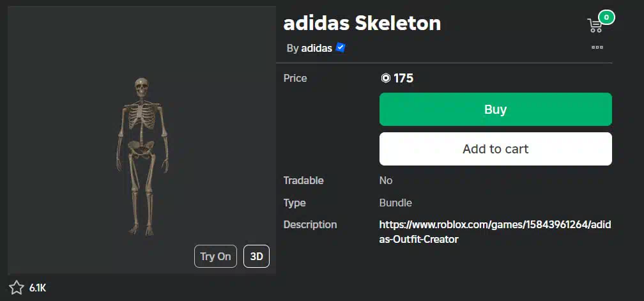Image resolution: width=644 pixels, height=301 pixels.
Task: Click the Try On button
Action: (216, 256)
